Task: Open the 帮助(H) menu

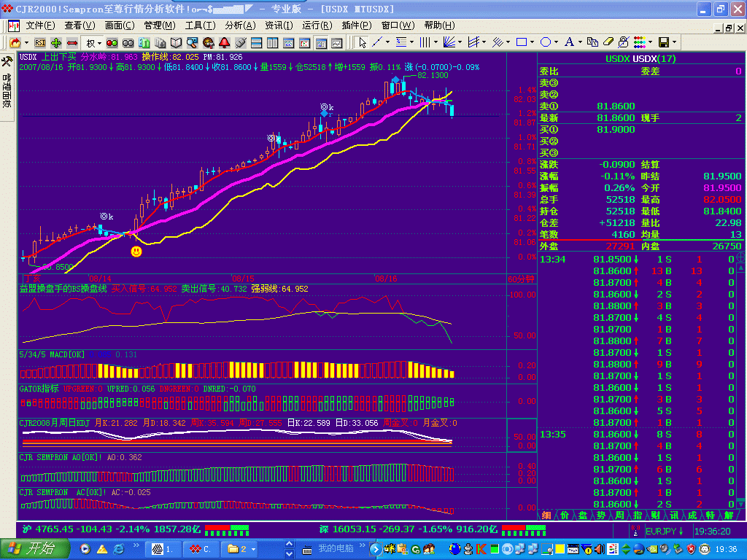Action: tap(439, 26)
